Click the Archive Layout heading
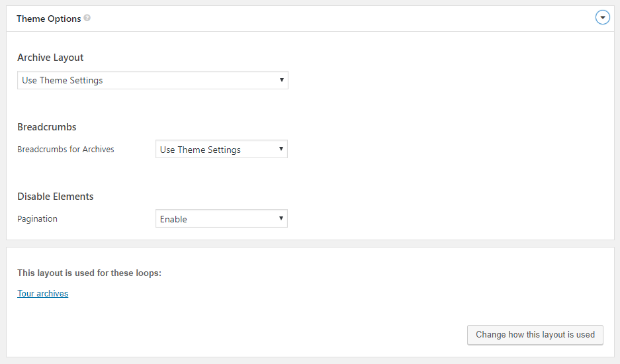This screenshot has width=620, height=364. click(50, 58)
